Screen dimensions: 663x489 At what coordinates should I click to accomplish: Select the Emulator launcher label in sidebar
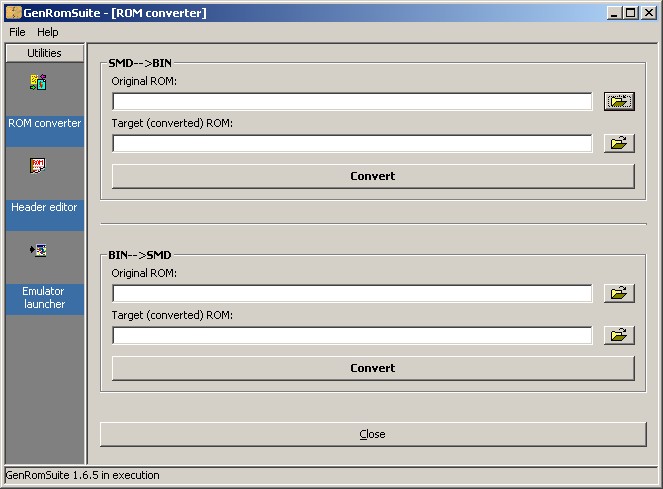(44, 298)
